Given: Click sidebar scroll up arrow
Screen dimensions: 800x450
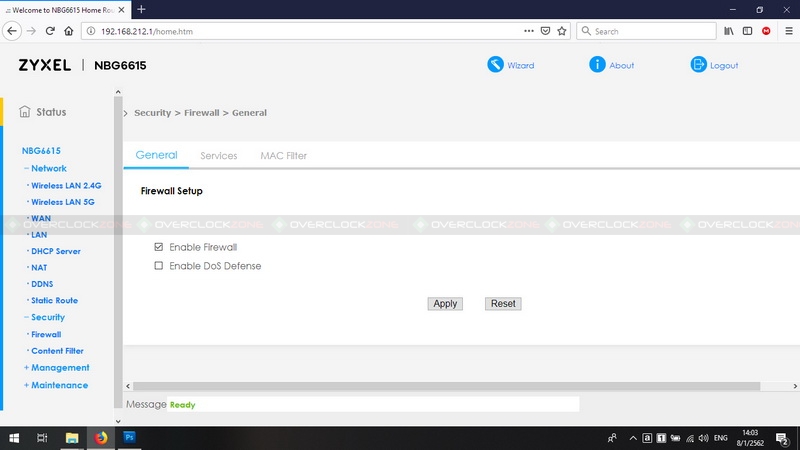Looking at the screenshot, I should [118, 92].
